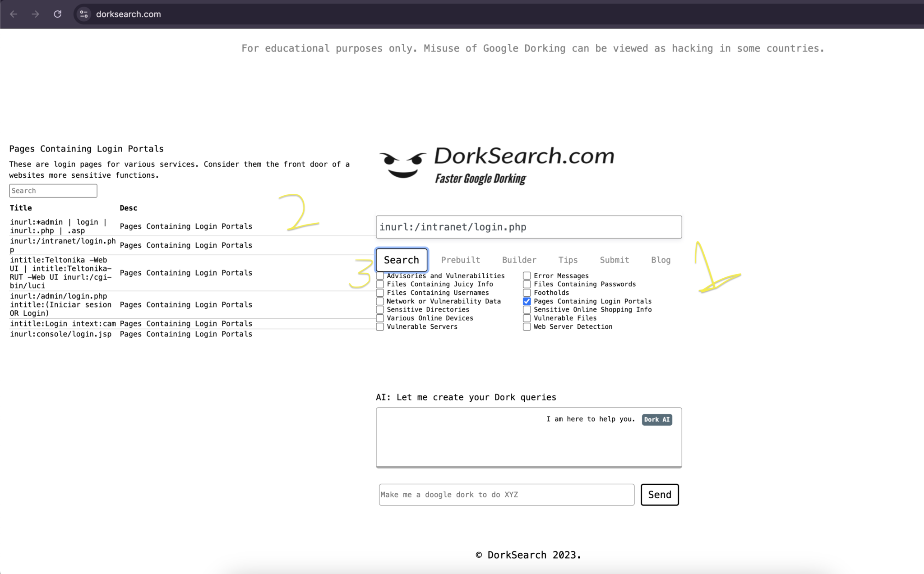Enable Vulnerable Servers category
This screenshot has width=924, height=574.
(380, 326)
